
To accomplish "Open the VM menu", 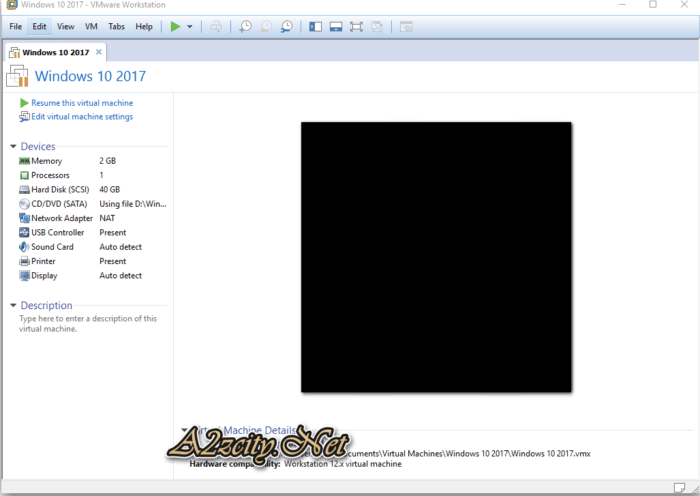I will coord(91,27).
